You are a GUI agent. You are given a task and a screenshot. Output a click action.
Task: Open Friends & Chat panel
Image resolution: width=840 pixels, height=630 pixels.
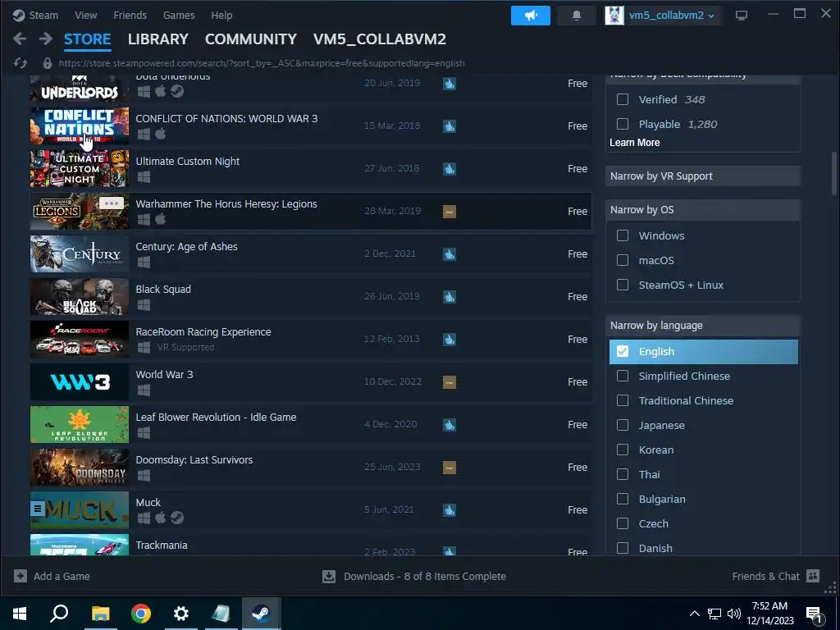(x=776, y=576)
